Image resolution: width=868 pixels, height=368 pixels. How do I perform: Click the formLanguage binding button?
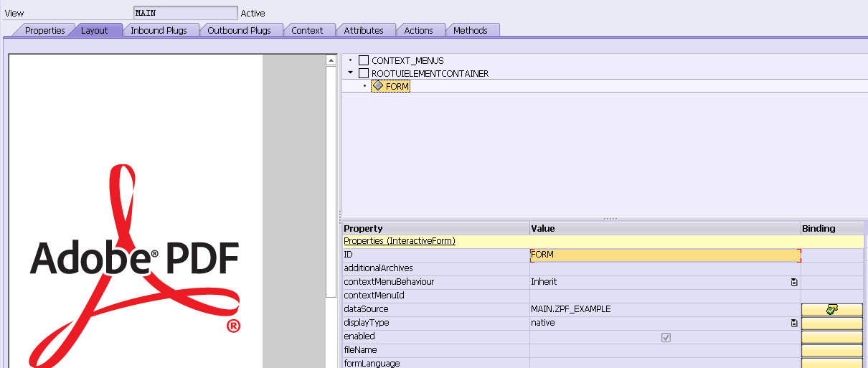coord(832,363)
